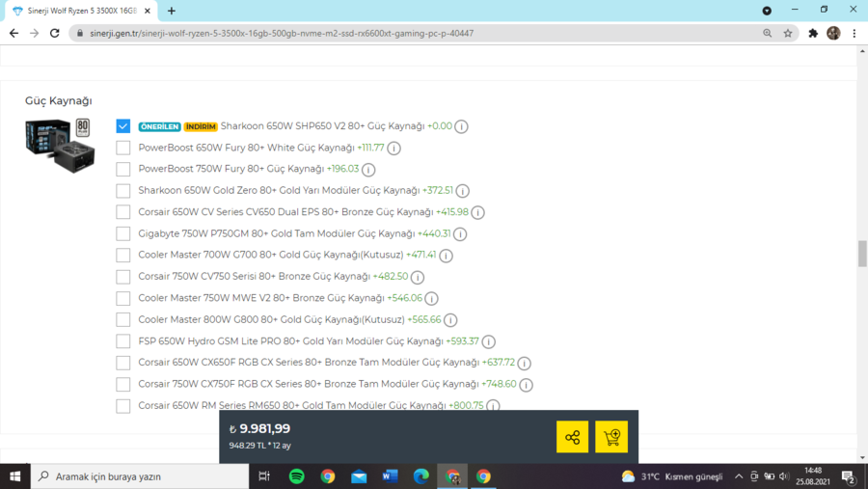Viewport: 868px width, 489px height.
Task: Open Windows Start menu
Action: pos(14,476)
